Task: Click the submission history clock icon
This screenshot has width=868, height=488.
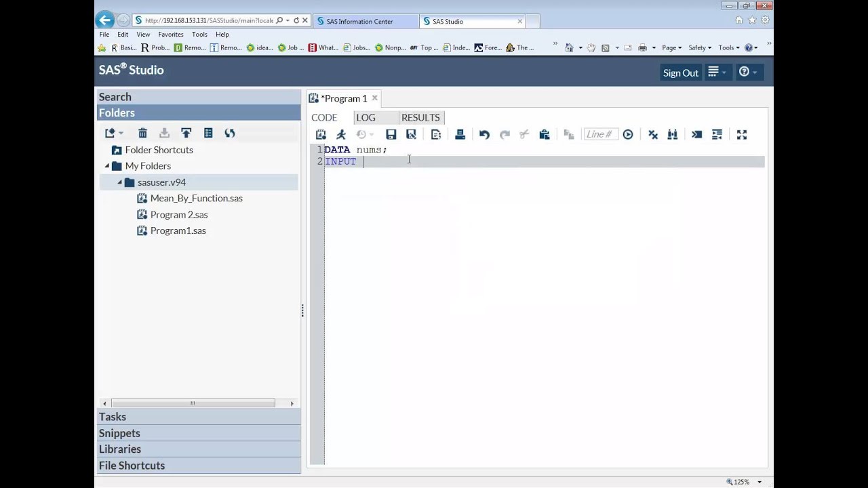Action: pyautogui.click(x=364, y=134)
